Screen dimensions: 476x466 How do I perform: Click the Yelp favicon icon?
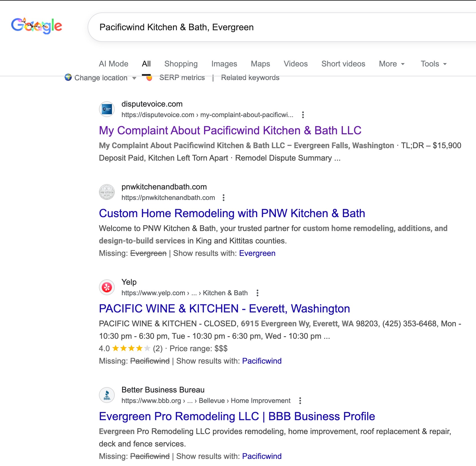tap(107, 287)
